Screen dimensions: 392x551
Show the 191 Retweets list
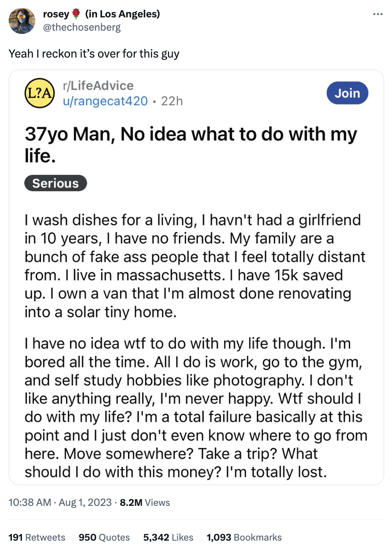coord(37,537)
